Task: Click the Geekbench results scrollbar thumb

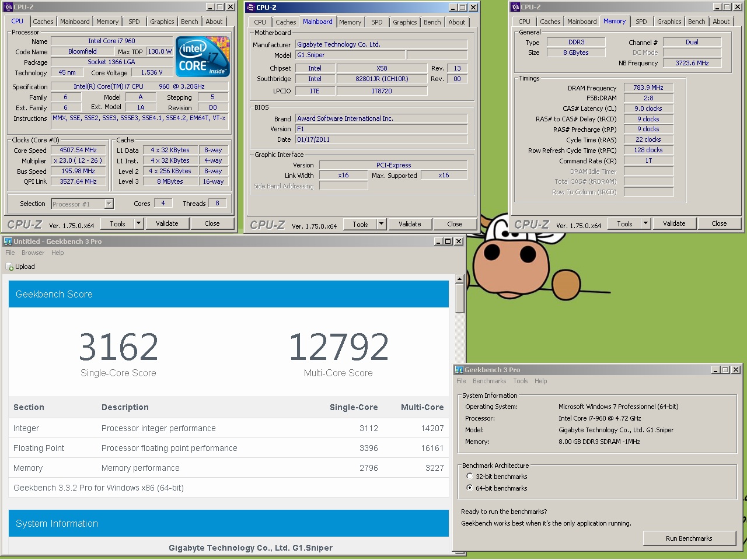Action: (x=459, y=298)
